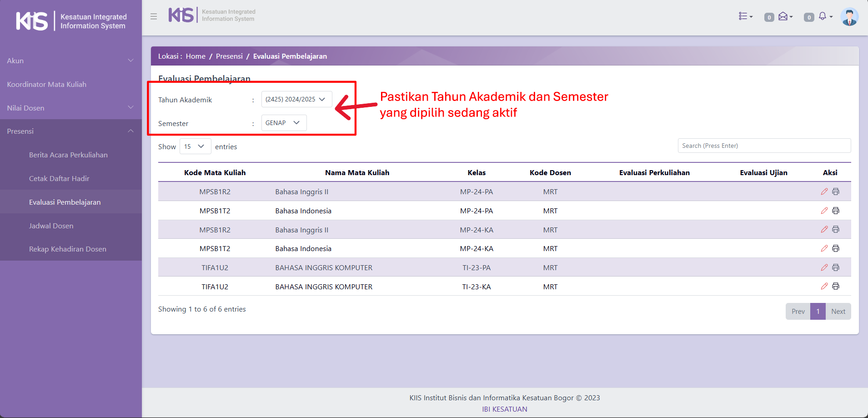This screenshot has height=418, width=868.
Task: Open the task list icon in header
Action: [x=745, y=16]
